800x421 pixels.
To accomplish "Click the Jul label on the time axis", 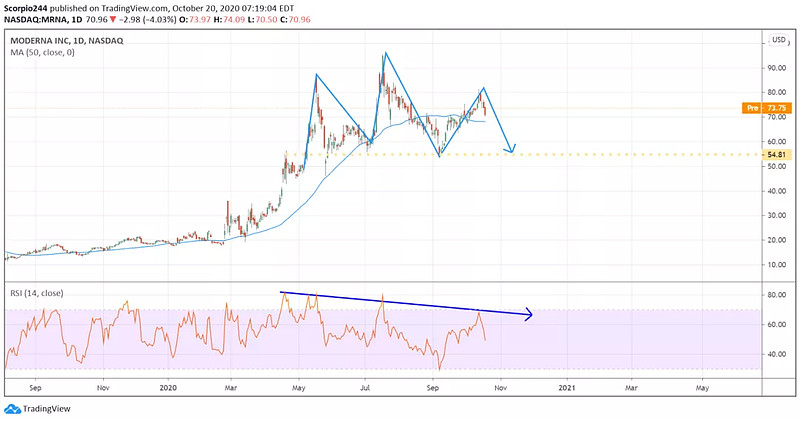I will [x=365, y=388].
